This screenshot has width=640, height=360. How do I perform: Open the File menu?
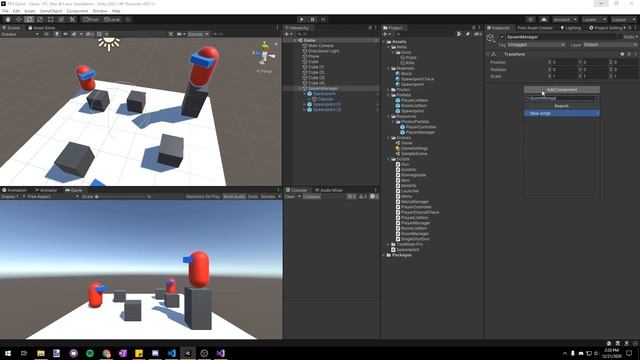click(5, 11)
